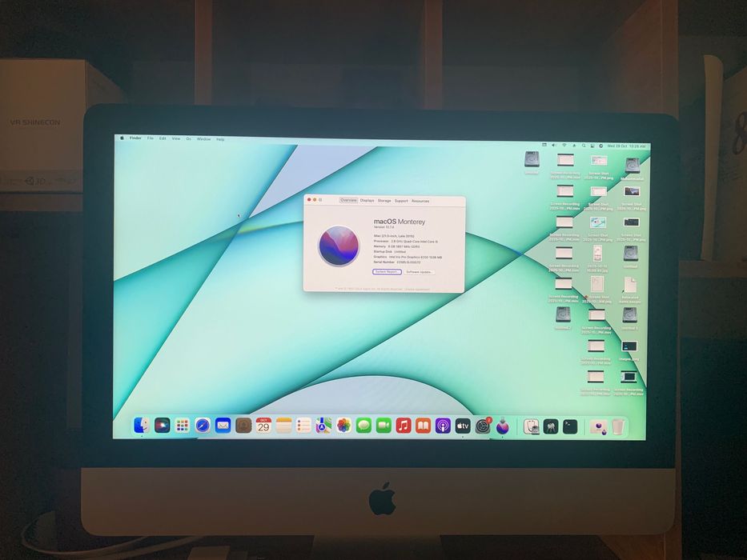Open Music app in the Dock

[x=404, y=426]
